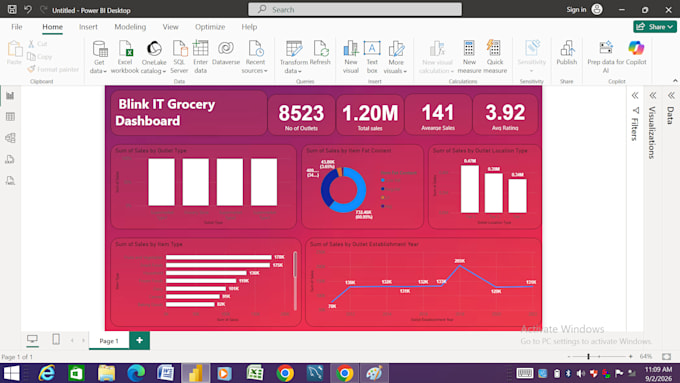Open Get data source picker
Screen dimensions: 680x383
pyautogui.click(x=99, y=57)
